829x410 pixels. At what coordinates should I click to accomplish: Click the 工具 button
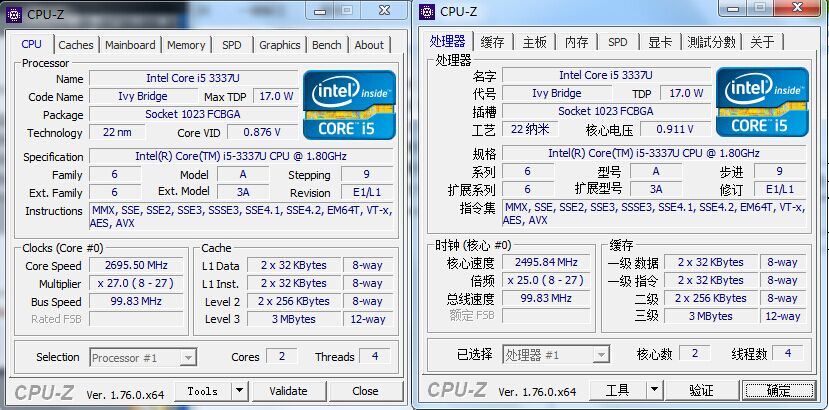pos(617,390)
